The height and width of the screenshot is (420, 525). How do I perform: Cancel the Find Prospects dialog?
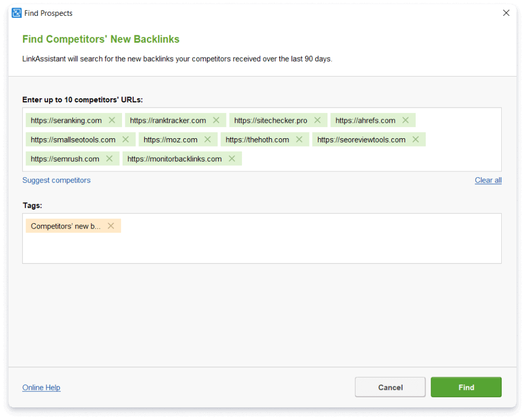[x=390, y=387]
